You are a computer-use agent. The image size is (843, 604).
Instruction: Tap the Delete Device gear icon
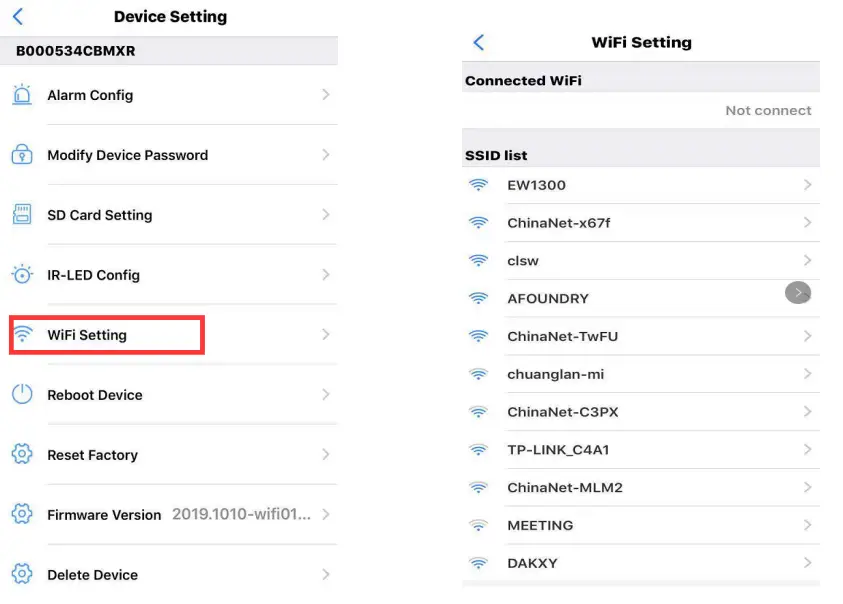click(x=22, y=575)
